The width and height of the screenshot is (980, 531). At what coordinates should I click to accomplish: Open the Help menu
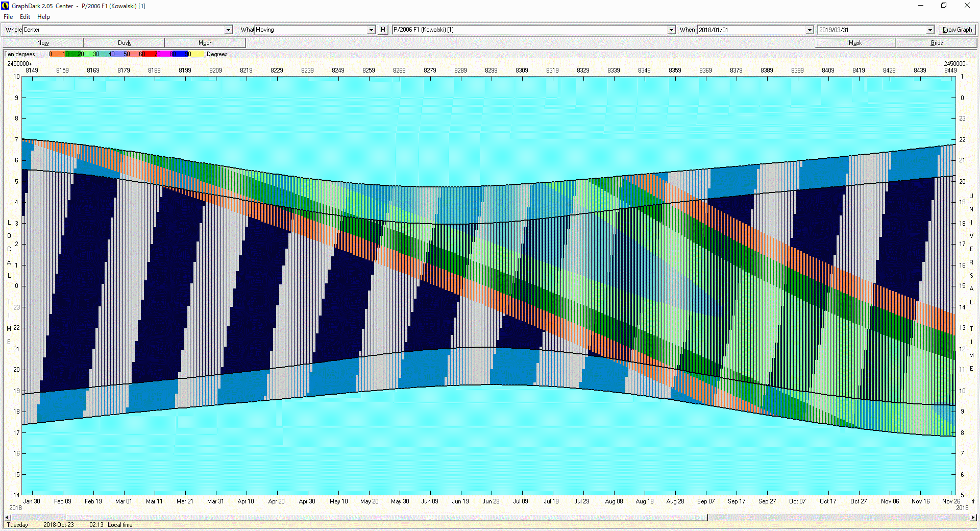pyautogui.click(x=44, y=17)
